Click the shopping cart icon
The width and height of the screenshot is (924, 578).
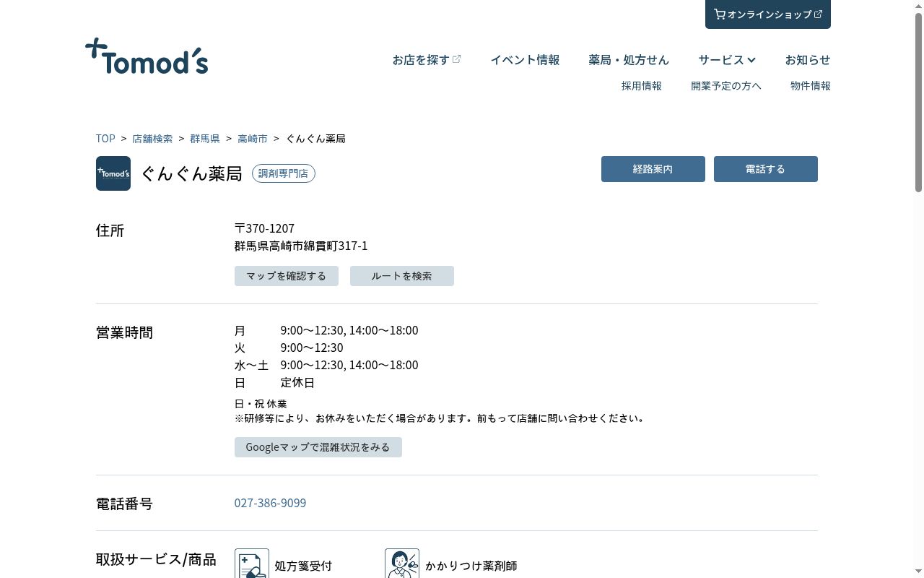coord(719,14)
